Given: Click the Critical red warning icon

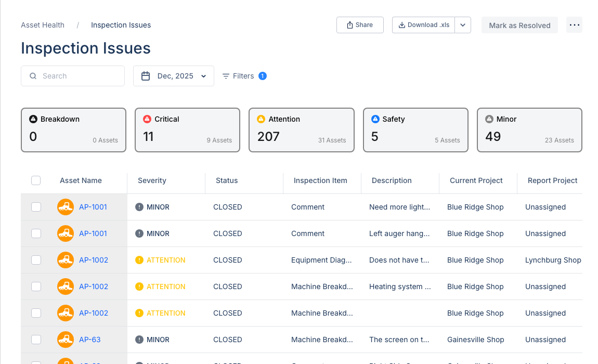Looking at the screenshot, I should (x=147, y=119).
